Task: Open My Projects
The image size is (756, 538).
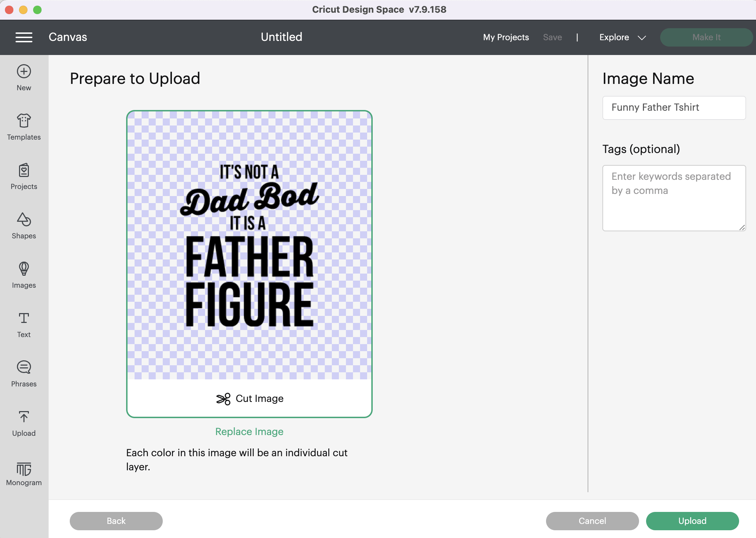Action: pyautogui.click(x=506, y=37)
